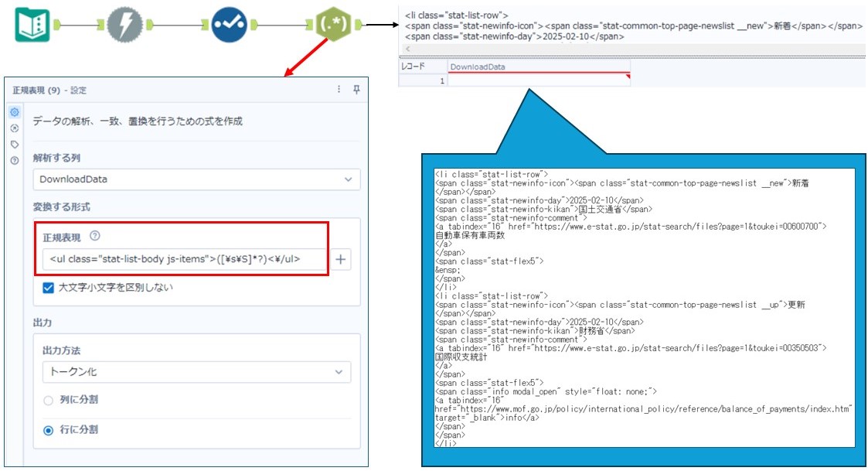Open the navigation arrow tab in sidebar
Screen dimensions: 868x471
click(15, 128)
